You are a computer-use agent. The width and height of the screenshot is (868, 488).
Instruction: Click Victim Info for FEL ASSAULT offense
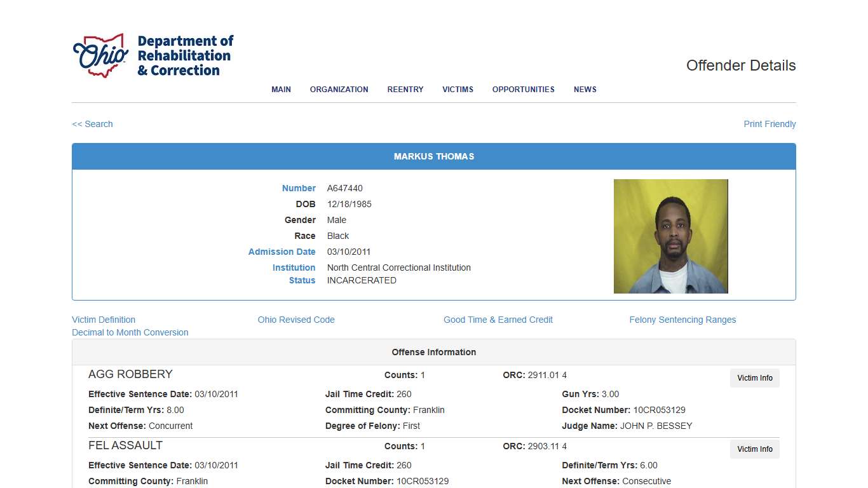754,449
